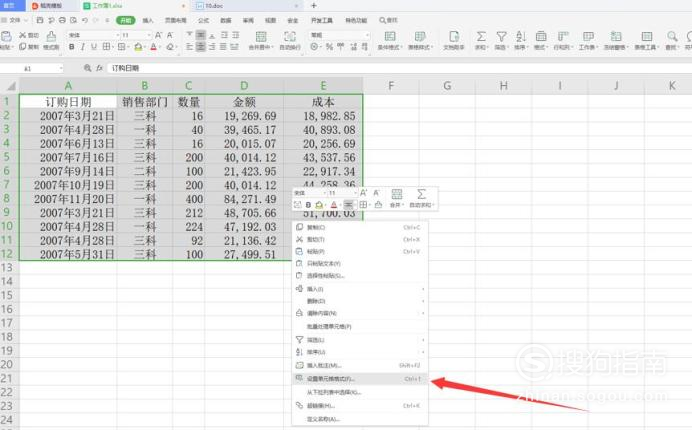Click the ribbon Sum sigma icon
The image size is (692, 430).
pyautogui.click(x=481, y=36)
